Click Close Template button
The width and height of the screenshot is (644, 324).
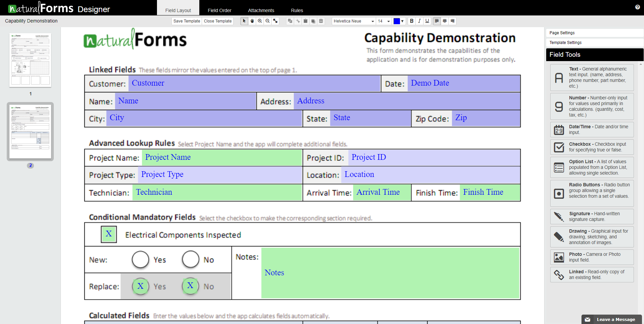(x=218, y=21)
